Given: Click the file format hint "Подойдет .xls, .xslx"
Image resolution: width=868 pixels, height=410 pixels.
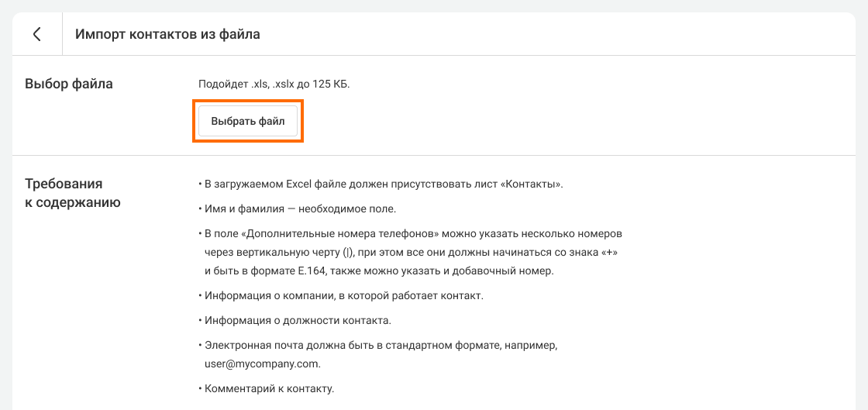Looking at the screenshot, I should coord(247,84).
